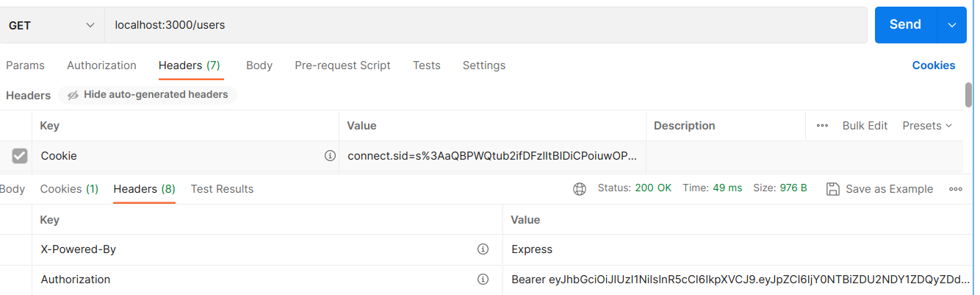Click the Save as Example disk icon
This screenshot has height=295, width=980.
(833, 189)
